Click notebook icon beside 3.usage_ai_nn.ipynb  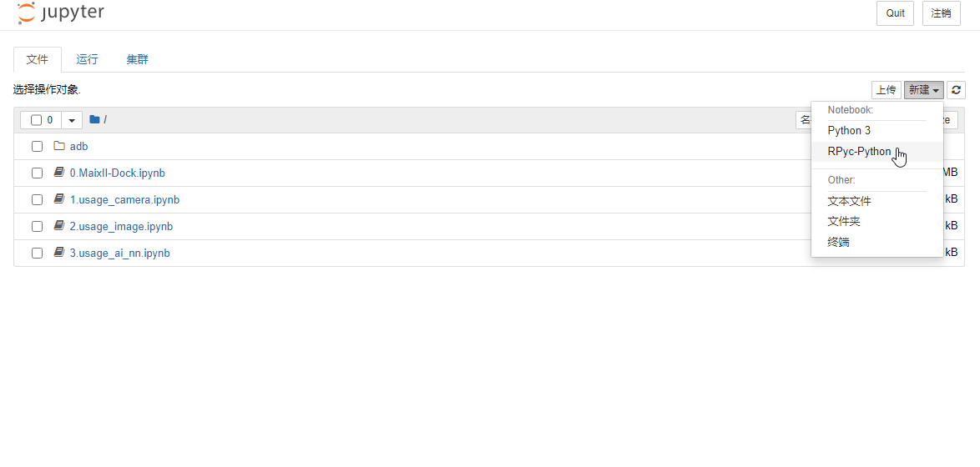pos(59,253)
